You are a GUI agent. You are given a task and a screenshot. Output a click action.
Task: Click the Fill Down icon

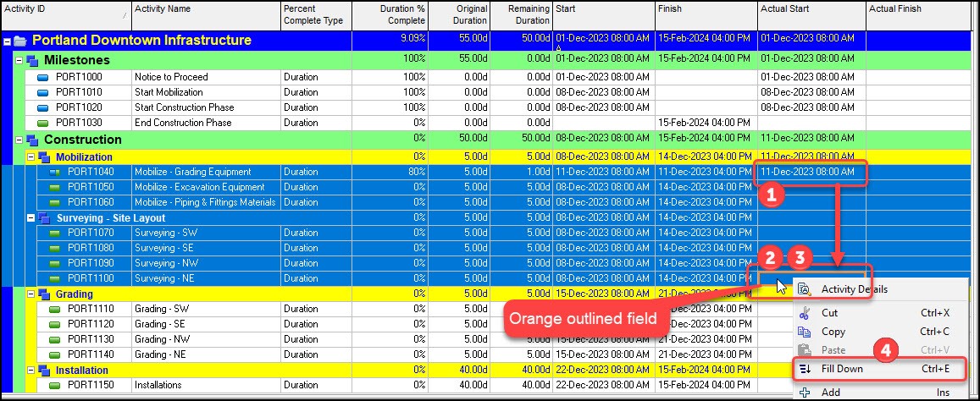[804, 369]
